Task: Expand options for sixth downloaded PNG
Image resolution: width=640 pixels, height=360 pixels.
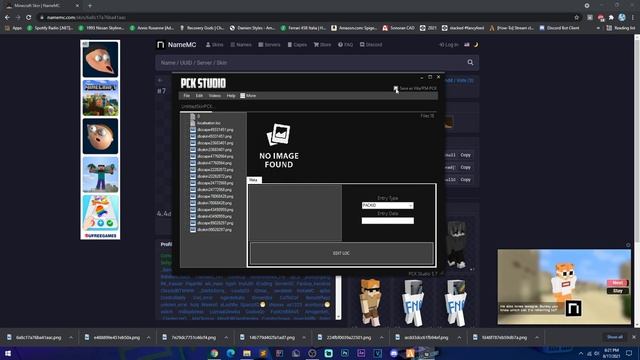Action: point(459,338)
